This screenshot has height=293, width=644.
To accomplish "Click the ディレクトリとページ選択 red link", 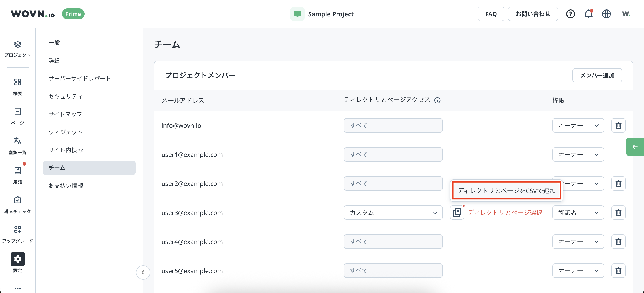I will pyautogui.click(x=505, y=213).
